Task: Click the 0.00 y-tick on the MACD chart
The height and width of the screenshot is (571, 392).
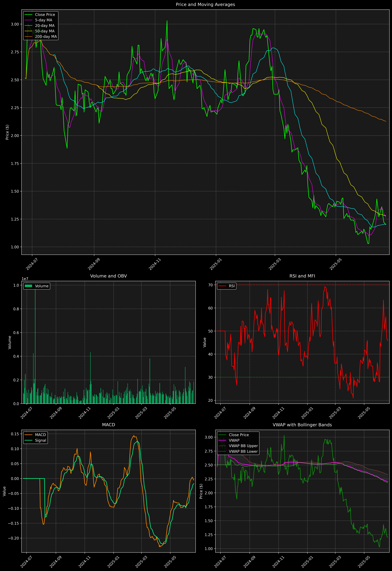Action: tap(15, 479)
